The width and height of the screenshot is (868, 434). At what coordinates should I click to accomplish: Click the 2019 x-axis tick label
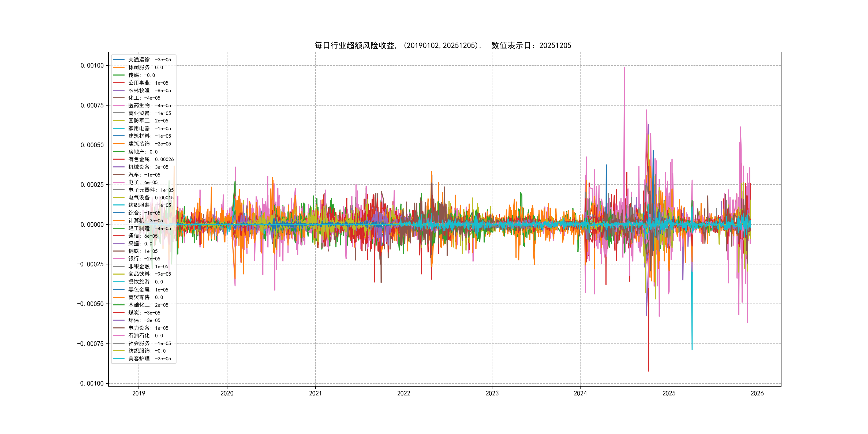139,393
